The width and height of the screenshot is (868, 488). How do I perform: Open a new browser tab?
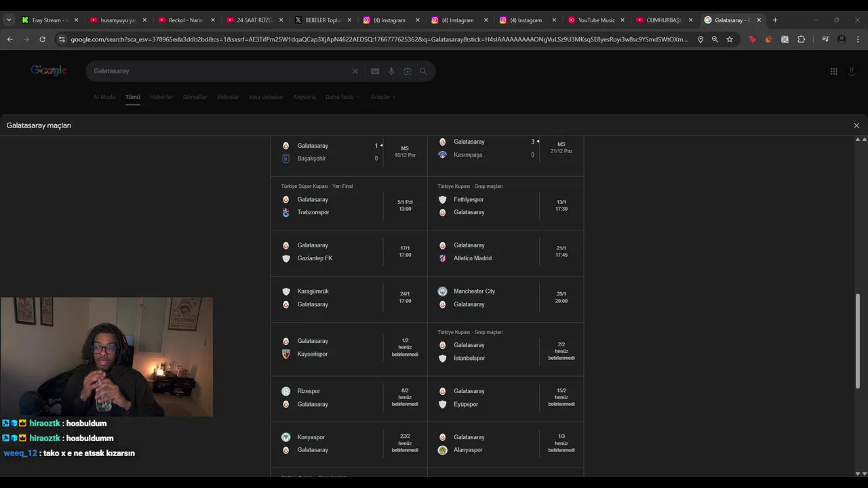[775, 20]
